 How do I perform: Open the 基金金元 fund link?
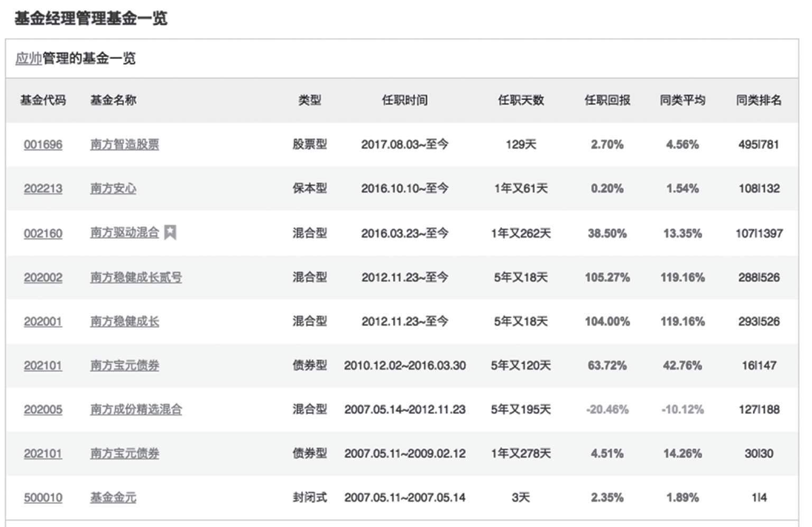(x=113, y=497)
